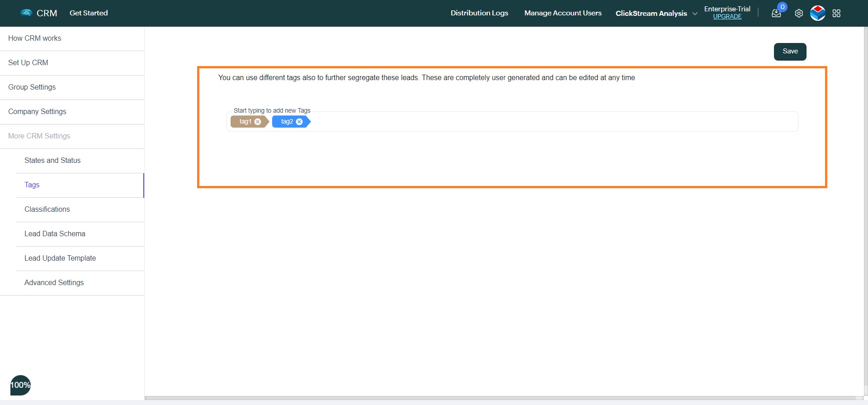Select the Tags sidebar item
Image resolution: width=868 pixels, height=405 pixels.
(x=80, y=185)
